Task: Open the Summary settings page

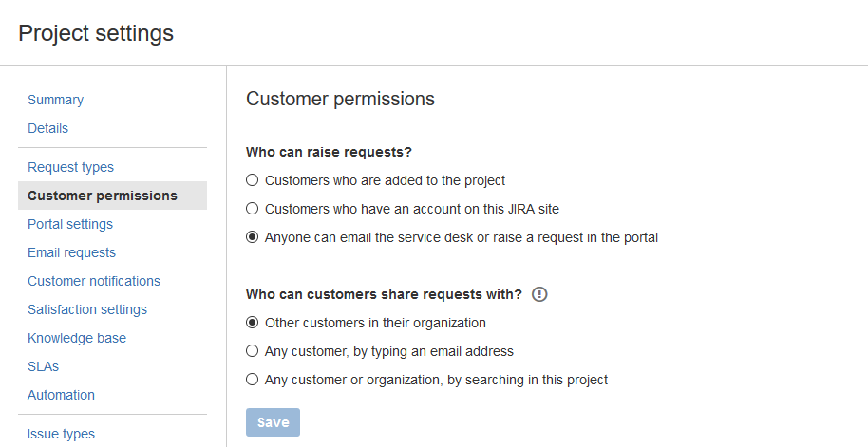Action: tap(56, 100)
